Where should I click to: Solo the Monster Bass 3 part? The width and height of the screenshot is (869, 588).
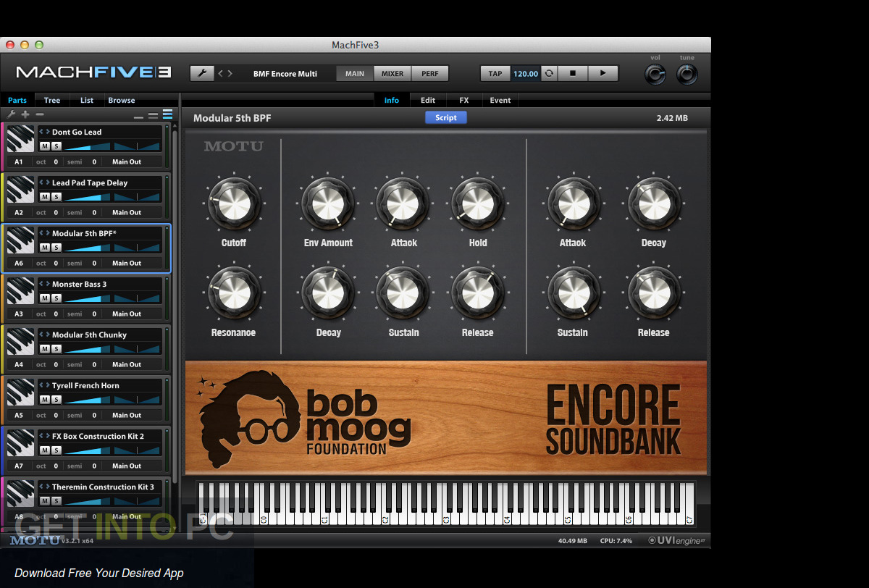(x=56, y=298)
